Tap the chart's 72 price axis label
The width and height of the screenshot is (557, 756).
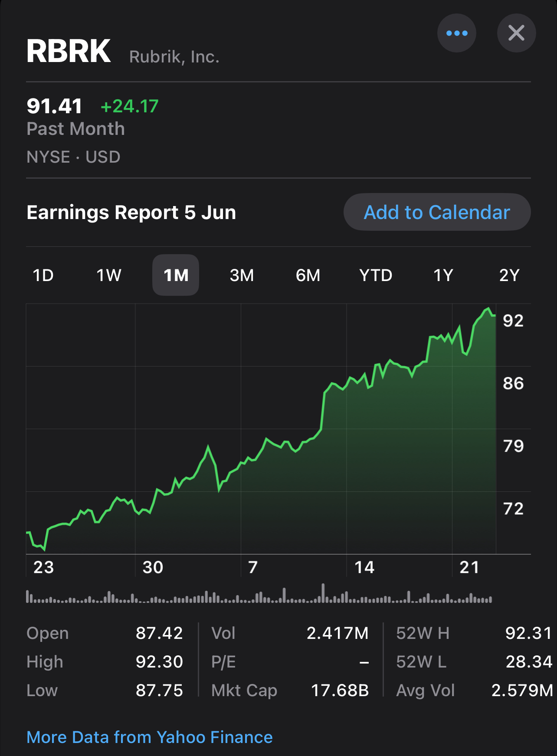point(513,508)
